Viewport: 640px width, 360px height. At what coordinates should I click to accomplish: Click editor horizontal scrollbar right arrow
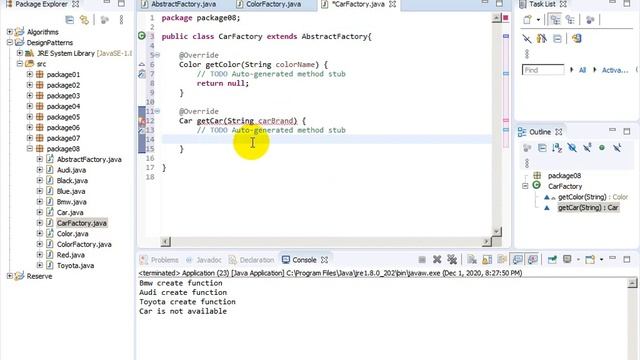click(486, 242)
